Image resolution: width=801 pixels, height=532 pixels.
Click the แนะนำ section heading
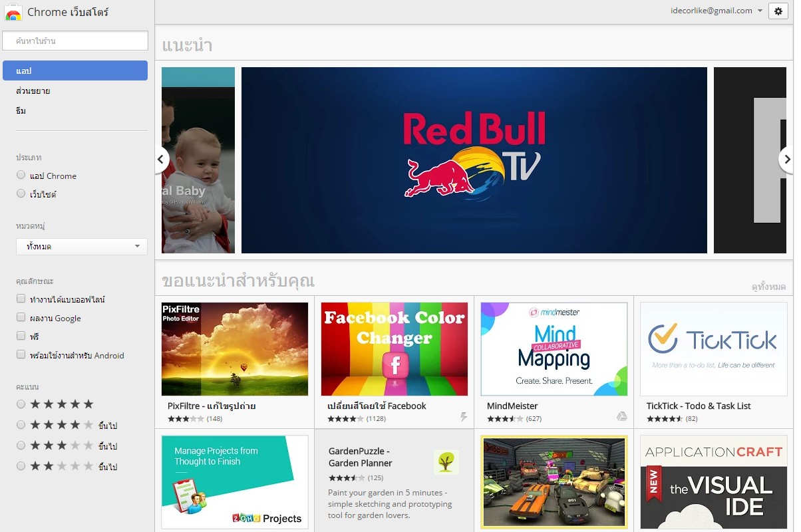coord(187,45)
